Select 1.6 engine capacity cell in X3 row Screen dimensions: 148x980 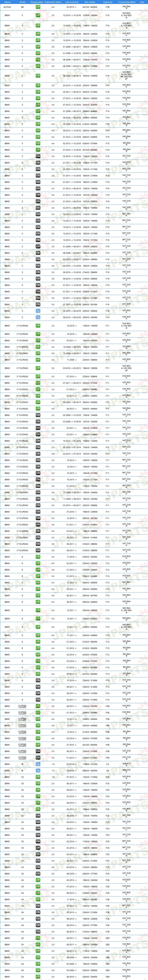pos(53,777)
